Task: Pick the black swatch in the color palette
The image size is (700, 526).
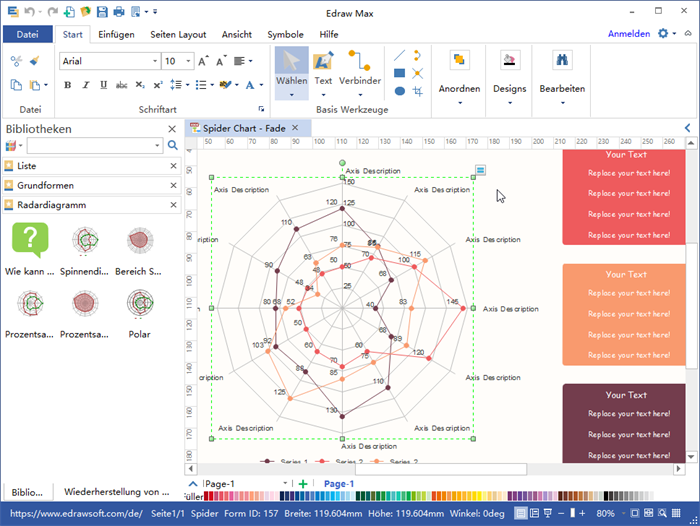Action: point(606,496)
